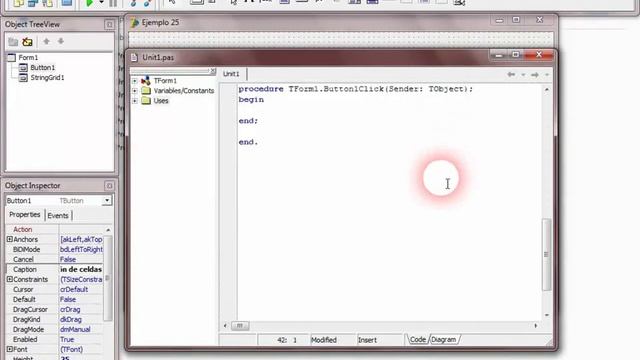Click the procedure TForm1.Button1Click code line

(356, 89)
